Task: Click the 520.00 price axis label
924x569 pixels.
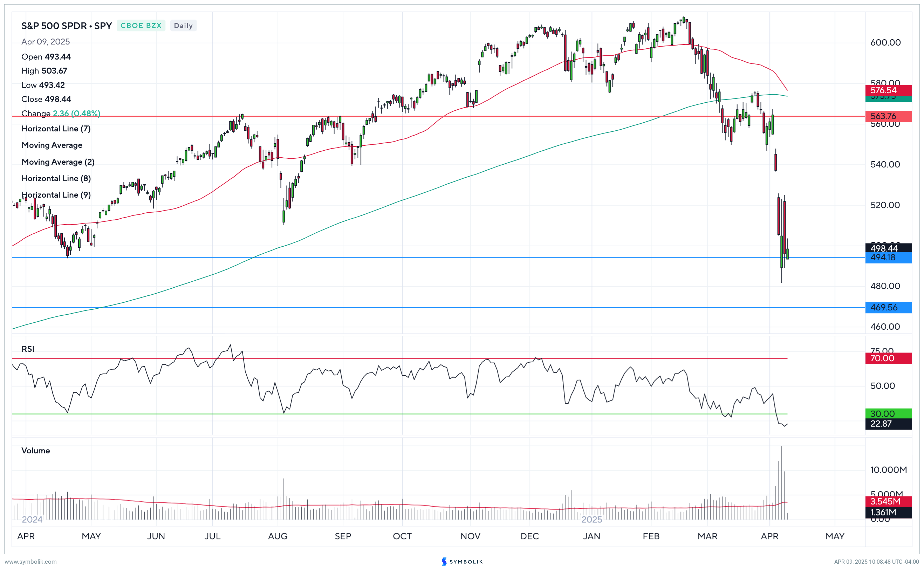Action: click(x=885, y=205)
